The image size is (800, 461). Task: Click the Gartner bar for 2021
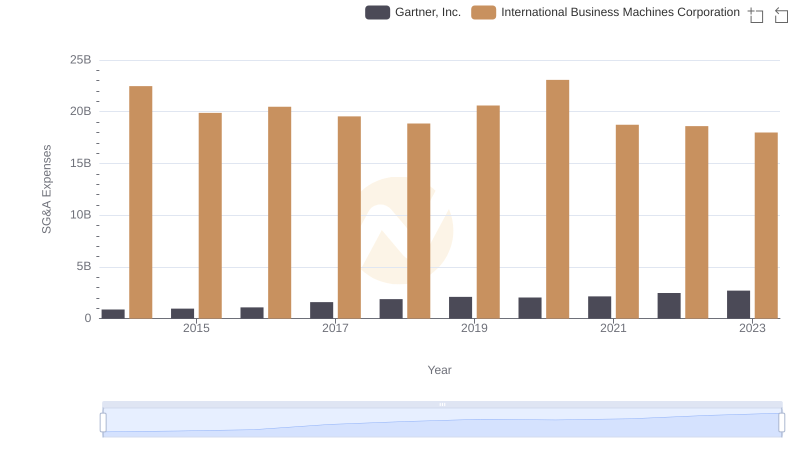point(599,308)
